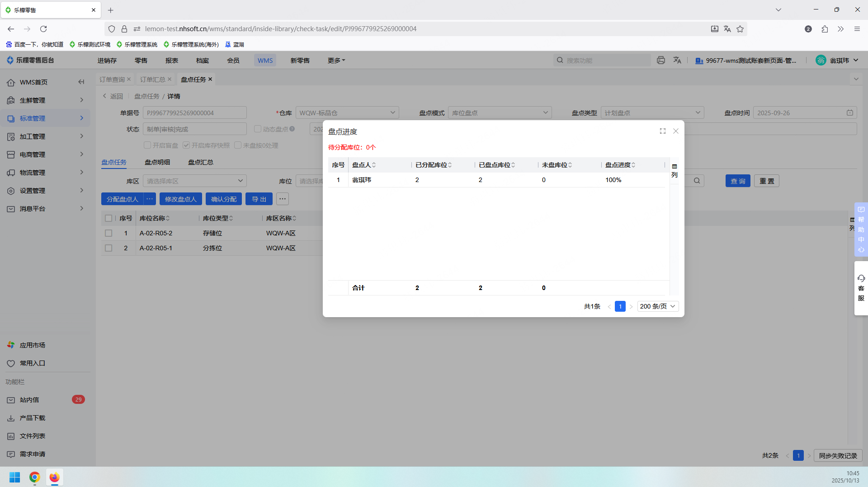
Task: Click the 重置 button
Action: 767,181
